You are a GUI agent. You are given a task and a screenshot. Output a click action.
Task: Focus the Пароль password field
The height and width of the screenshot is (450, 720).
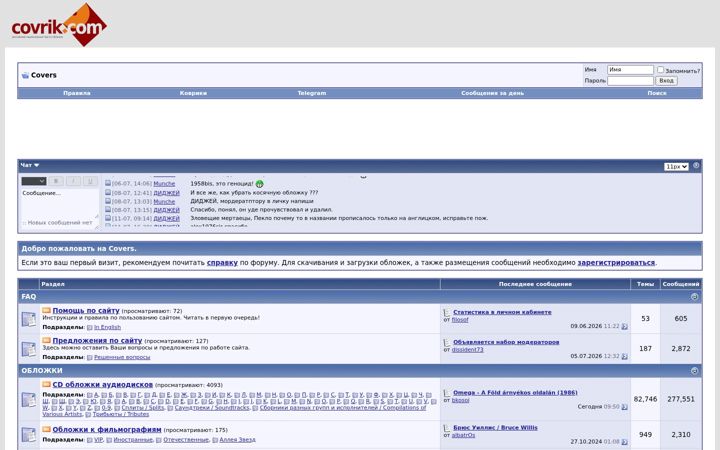coord(630,81)
